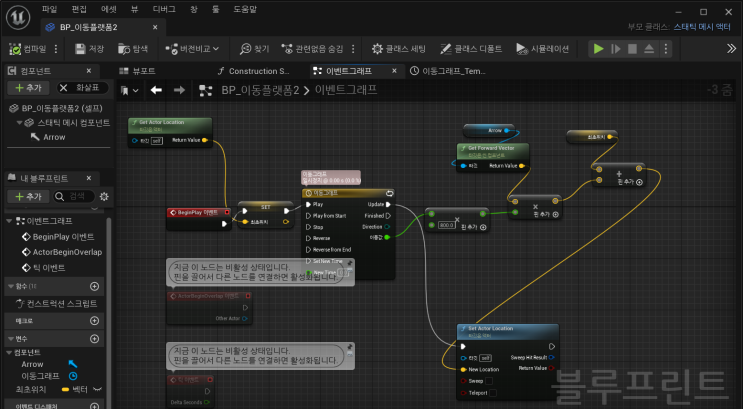The width and height of the screenshot is (743, 409).
Task: Click the 검색 search field in My Blueprint
Action: [x=74, y=196]
